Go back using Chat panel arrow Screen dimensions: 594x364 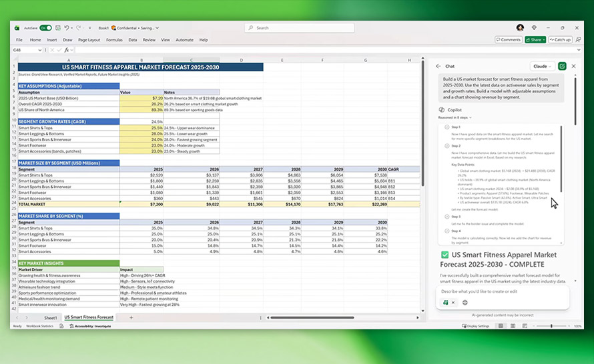438,66
